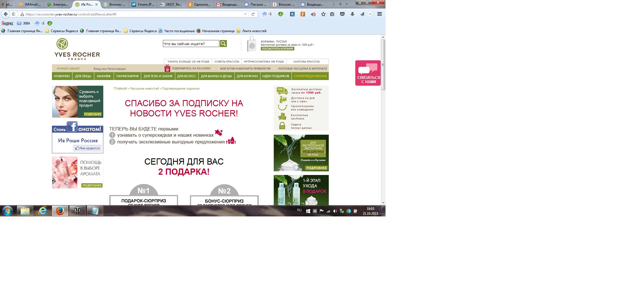
Task: Click ПОДРОБНЕЕ on the perfume help banner
Action: pyautogui.click(x=92, y=185)
